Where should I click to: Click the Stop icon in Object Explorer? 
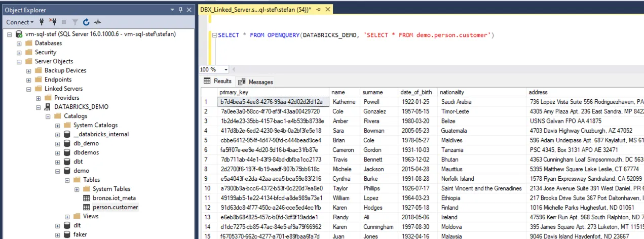64,22
